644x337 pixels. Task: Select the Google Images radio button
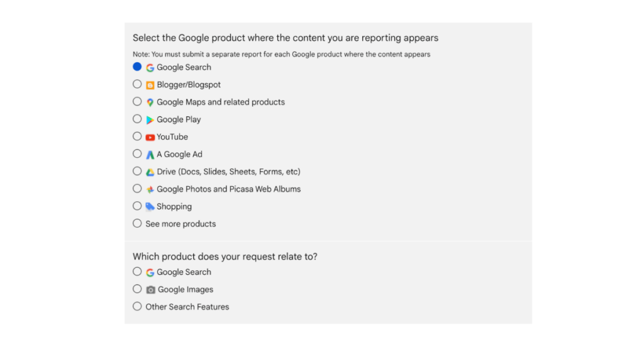137,289
